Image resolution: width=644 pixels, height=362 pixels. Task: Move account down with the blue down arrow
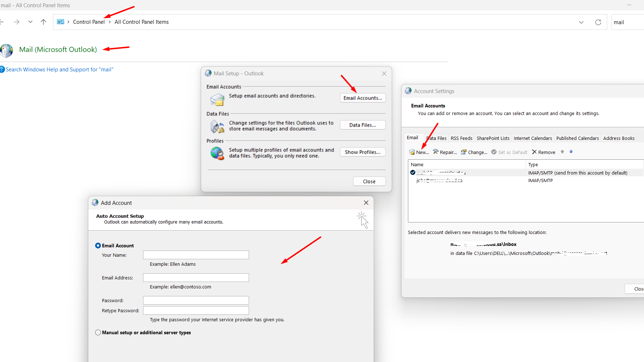pos(571,152)
